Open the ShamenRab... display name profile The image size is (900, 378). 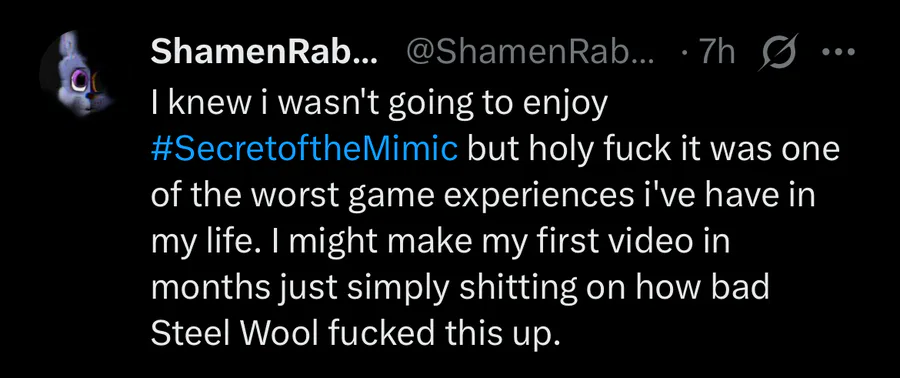[264, 53]
